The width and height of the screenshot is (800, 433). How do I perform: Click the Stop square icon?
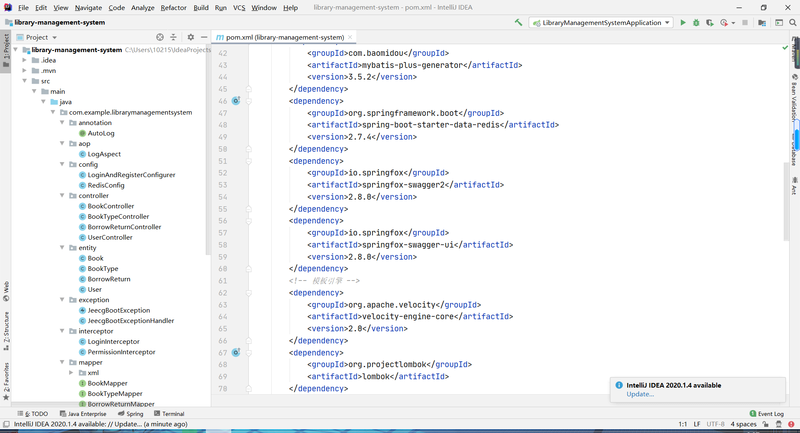[745, 22]
